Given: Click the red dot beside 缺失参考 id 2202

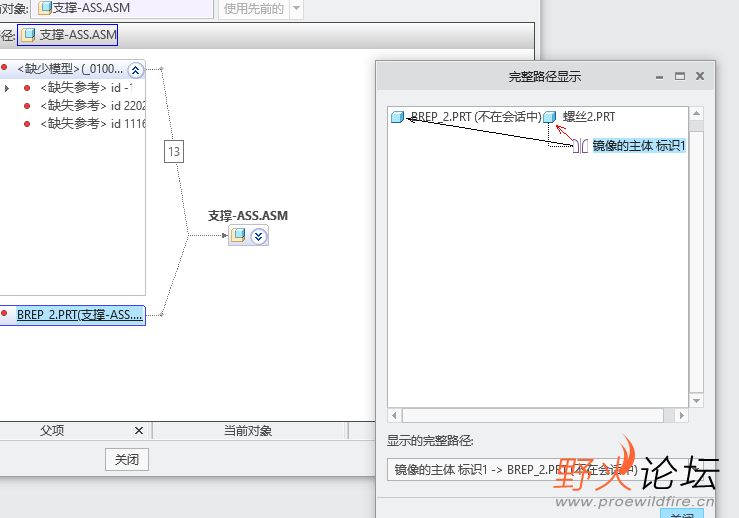Looking at the screenshot, I should (x=27, y=106).
